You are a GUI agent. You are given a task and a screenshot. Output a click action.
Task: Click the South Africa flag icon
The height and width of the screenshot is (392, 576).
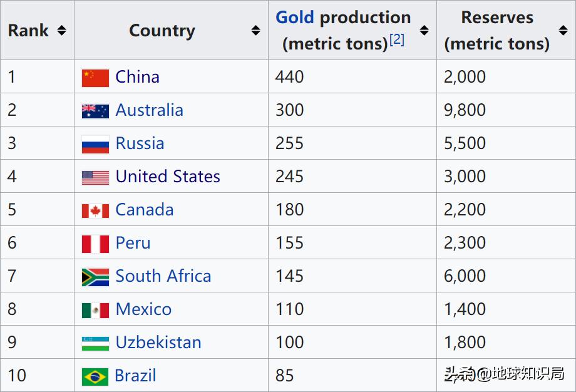pos(95,277)
